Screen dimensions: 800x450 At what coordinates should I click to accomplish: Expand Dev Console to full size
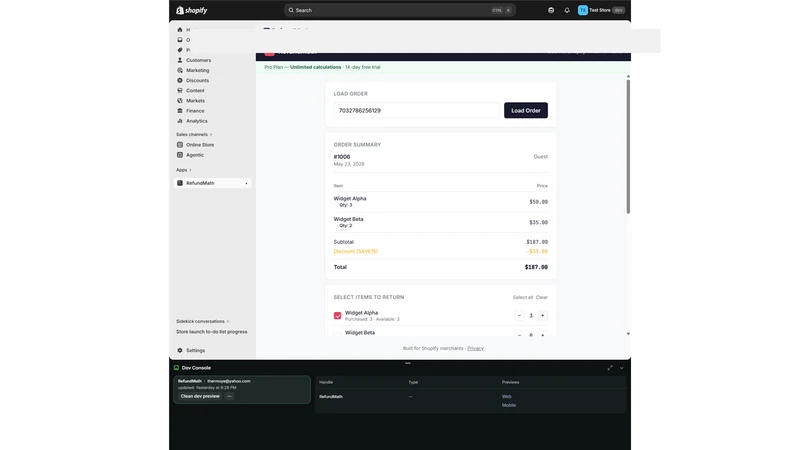(610, 368)
